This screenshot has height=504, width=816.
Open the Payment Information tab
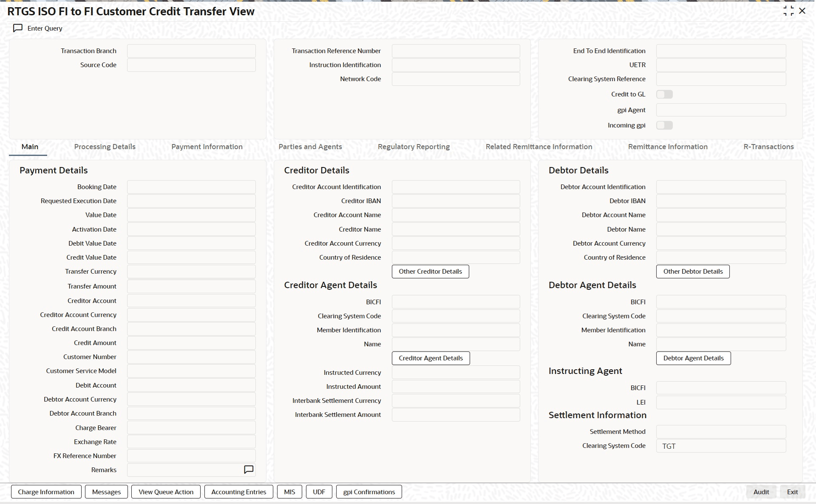click(x=207, y=147)
